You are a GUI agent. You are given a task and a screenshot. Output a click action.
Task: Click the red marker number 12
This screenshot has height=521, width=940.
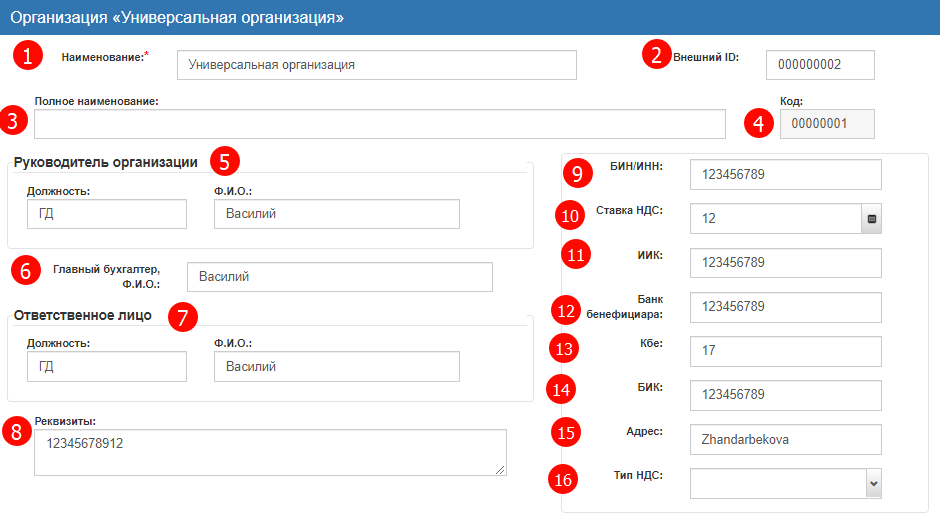(x=566, y=310)
